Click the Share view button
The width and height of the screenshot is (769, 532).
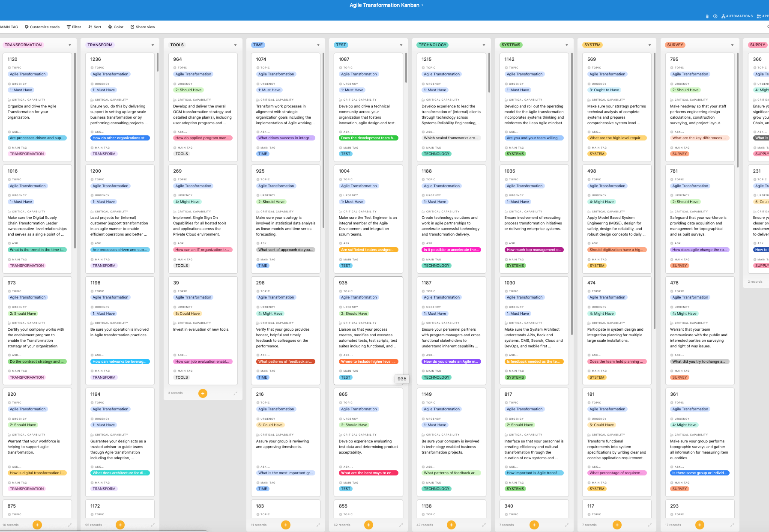tap(143, 27)
